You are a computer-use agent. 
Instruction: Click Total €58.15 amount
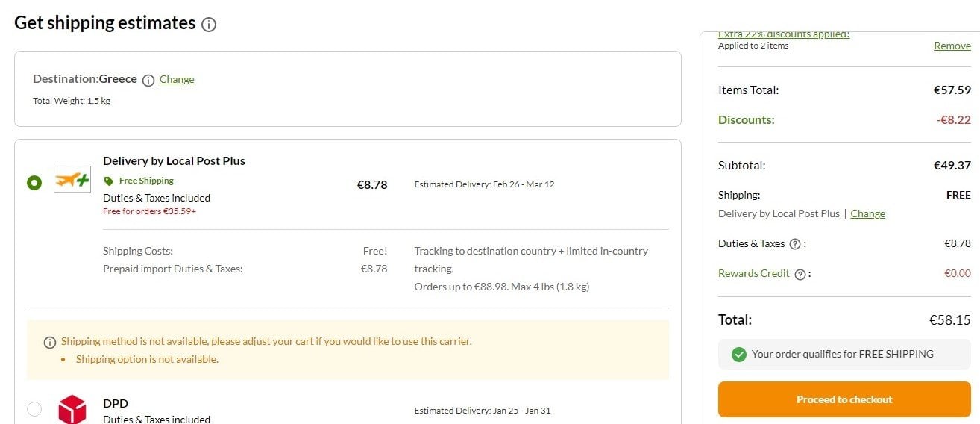point(949,320)
